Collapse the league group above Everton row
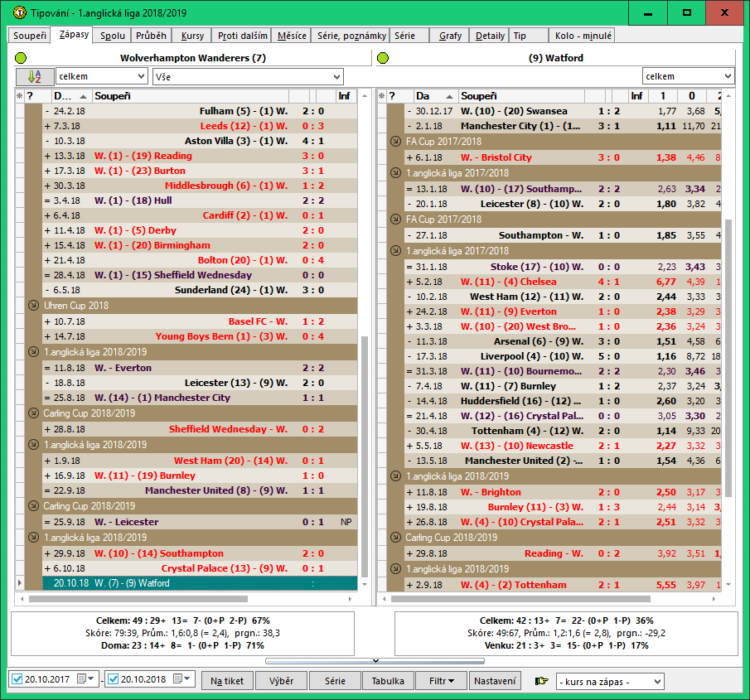The image size is (750, 700). pyautogui.click(x=33, y=351)
